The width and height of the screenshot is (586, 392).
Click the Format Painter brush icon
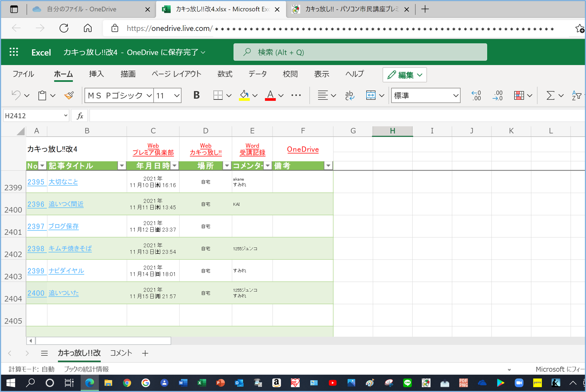pyautogui.click(x=69, y=95)
